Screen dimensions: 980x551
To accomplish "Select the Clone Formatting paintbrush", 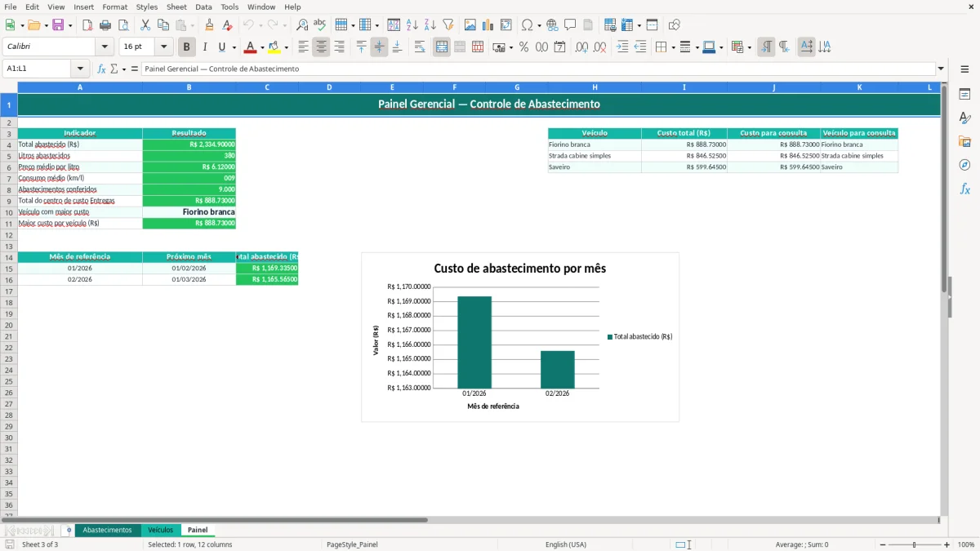I will coord(210,25).
